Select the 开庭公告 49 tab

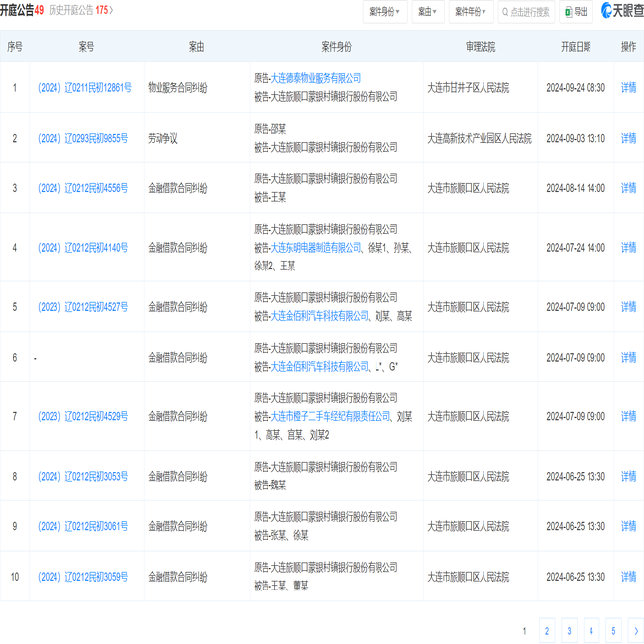[22, 10]
